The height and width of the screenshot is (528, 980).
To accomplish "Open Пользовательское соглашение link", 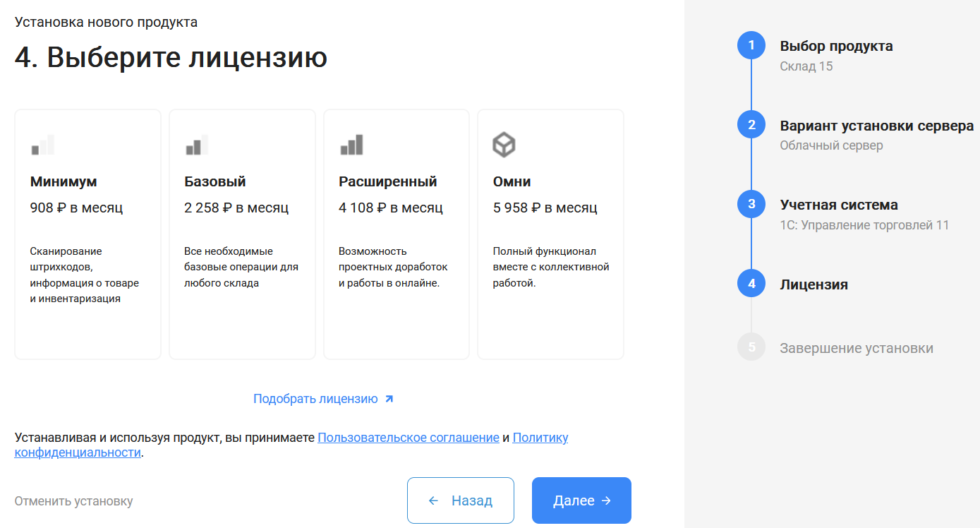I will click(409, 438).
